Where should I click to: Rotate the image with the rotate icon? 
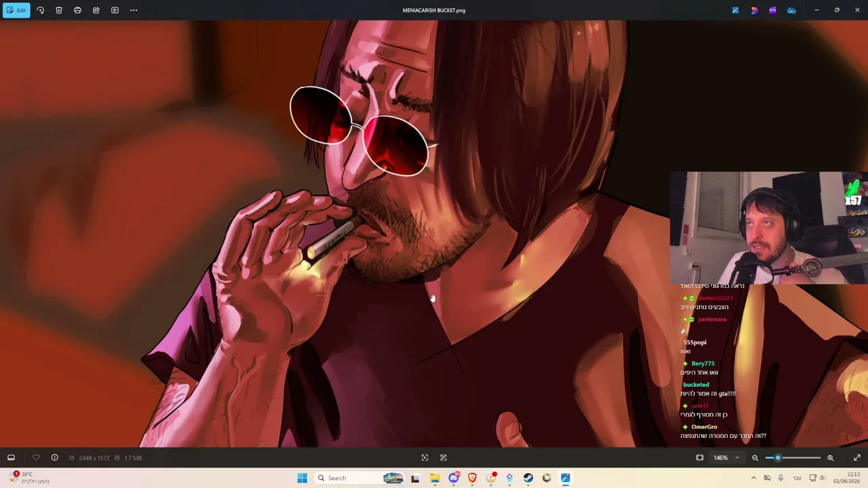(x=40, y=10)
